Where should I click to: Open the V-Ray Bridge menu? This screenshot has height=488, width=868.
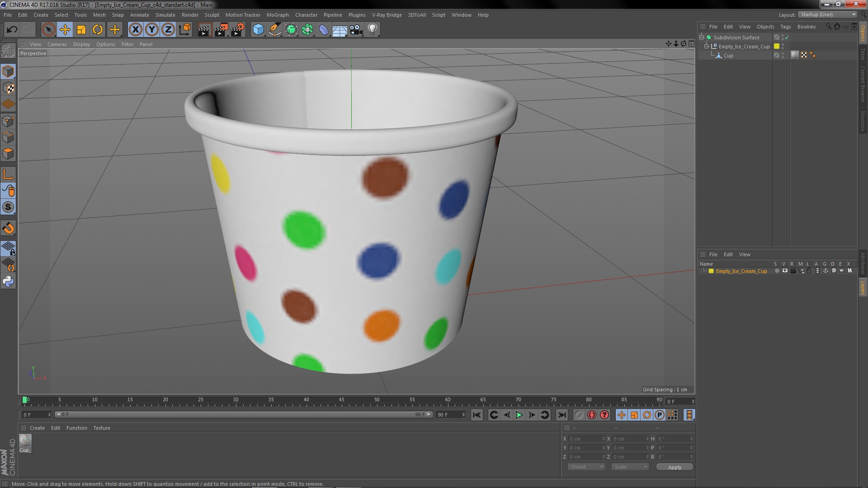click(x=387, y=15)
